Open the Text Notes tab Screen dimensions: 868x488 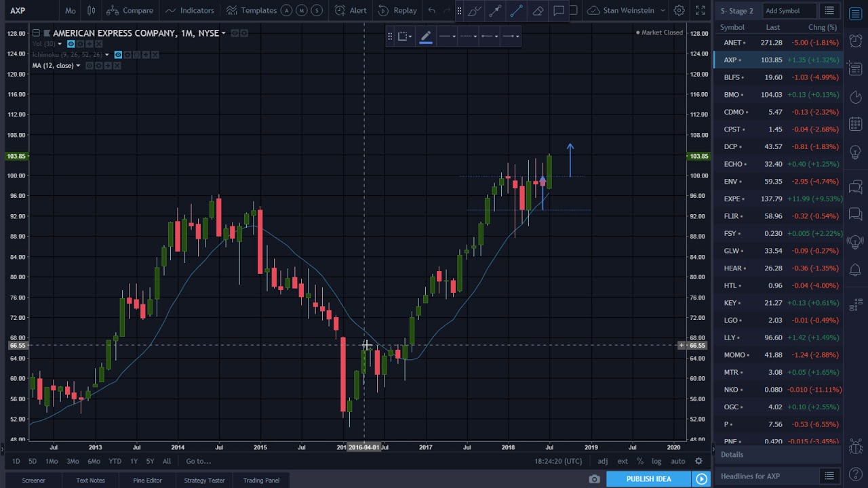click(x=90, y=480)
